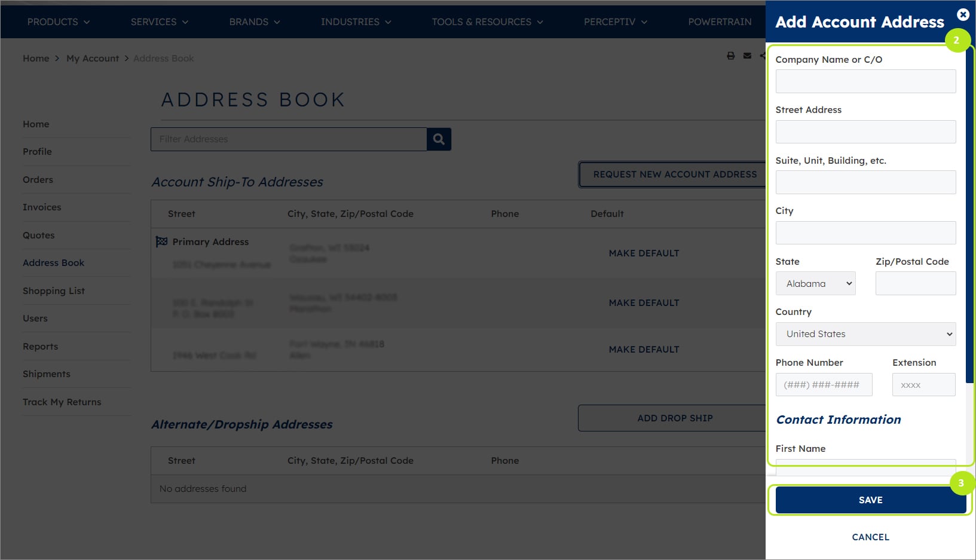This screenshot has height=560, width=976.
Task: Open the BRANDS menu
Action: coord(255,22)
